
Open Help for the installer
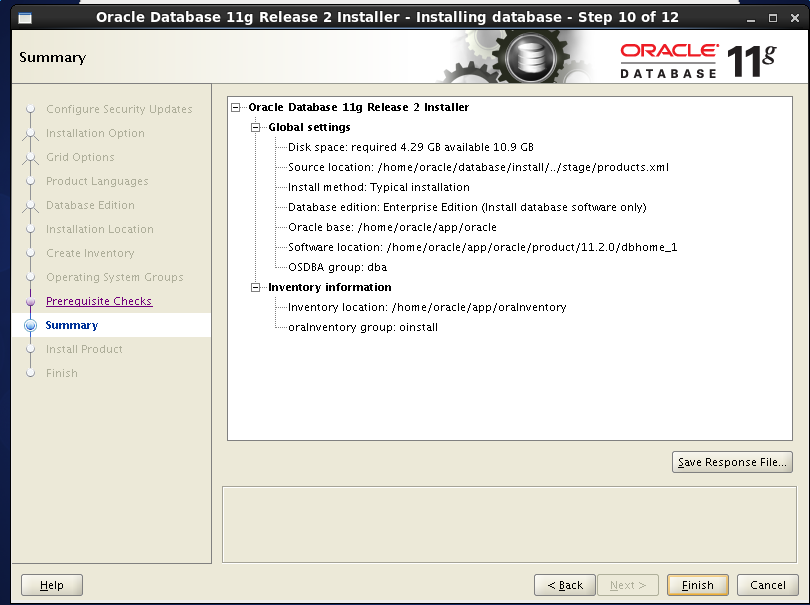point(52,585)
